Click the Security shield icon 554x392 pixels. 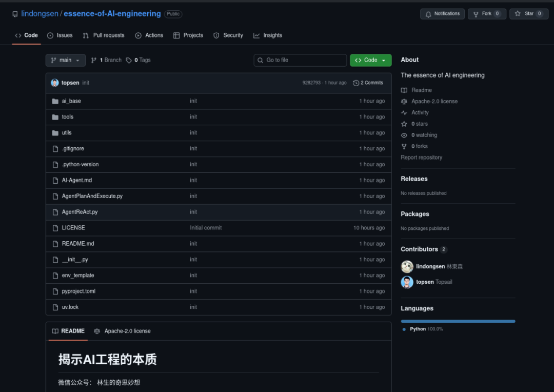[x=216, y=35]
